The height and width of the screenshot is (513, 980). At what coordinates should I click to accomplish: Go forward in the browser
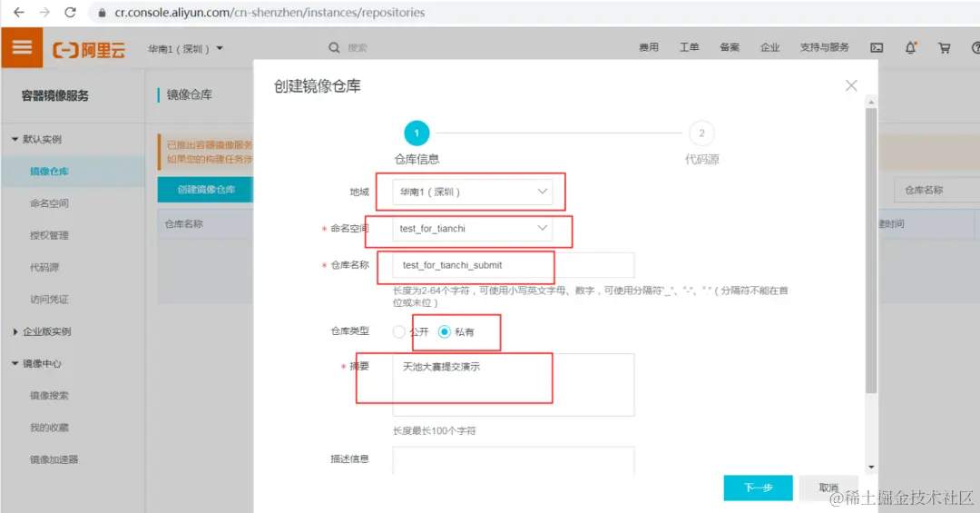coord(44,13)
